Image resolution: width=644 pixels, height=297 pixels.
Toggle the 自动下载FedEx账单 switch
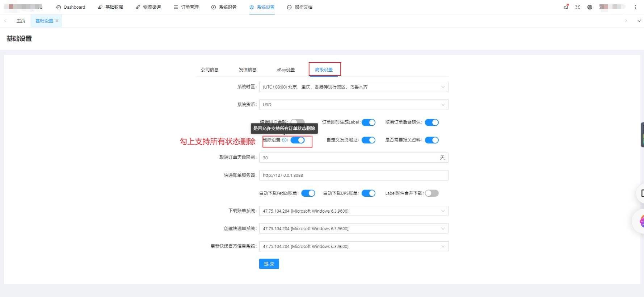click(308, 193)
